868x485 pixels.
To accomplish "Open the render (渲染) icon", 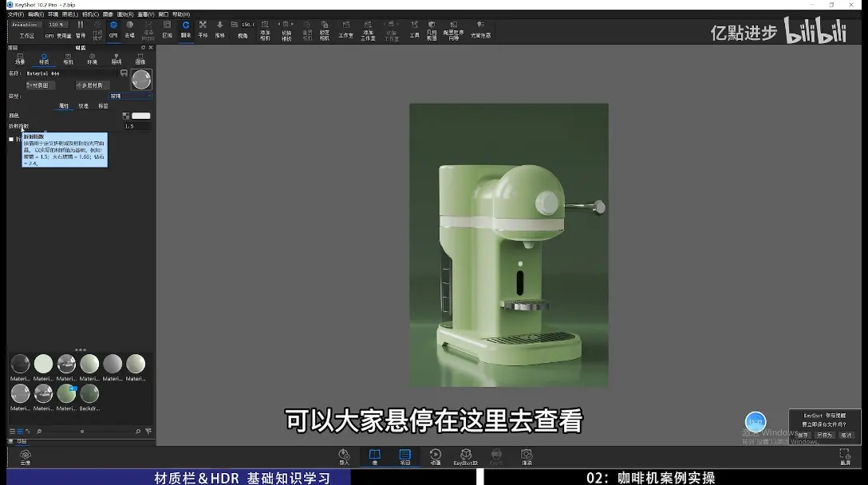I will coord(527,457).
